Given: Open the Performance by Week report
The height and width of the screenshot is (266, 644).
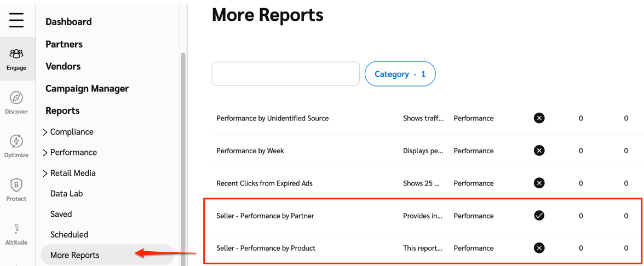Looking at the screenshot, I should pyautogui.click(x=250, y=151).
